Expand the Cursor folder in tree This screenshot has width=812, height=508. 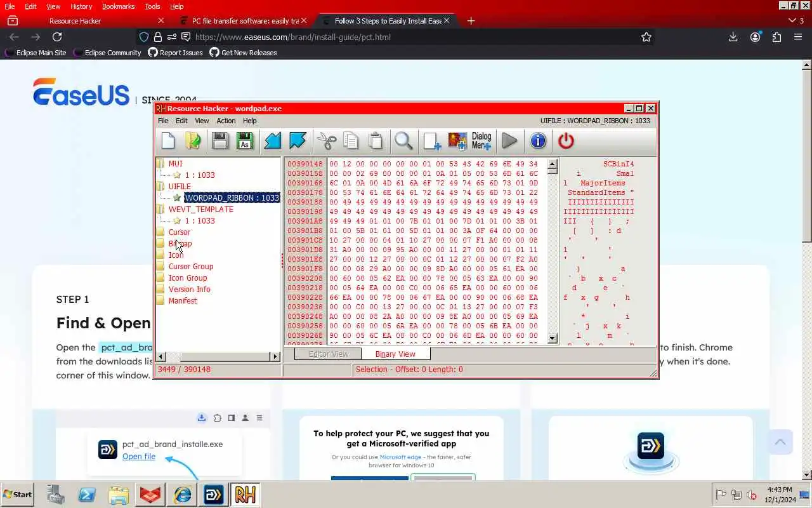[160, 232]
